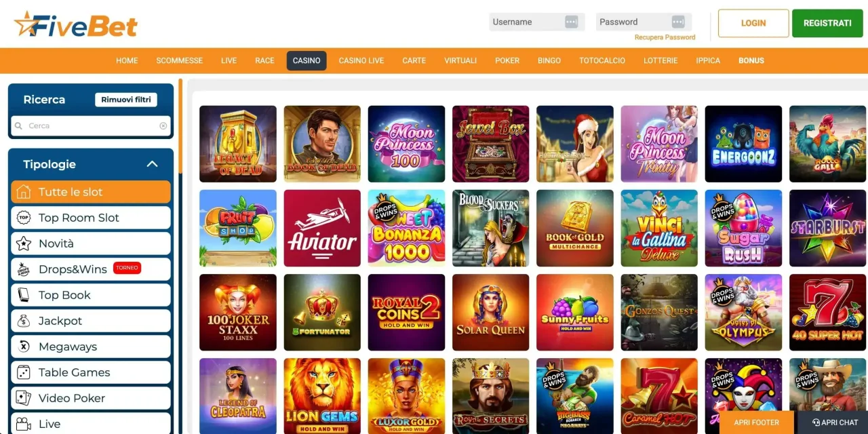Open the Password field options icon
Viewport: 868px width, 434px height.
pos(678,22)
